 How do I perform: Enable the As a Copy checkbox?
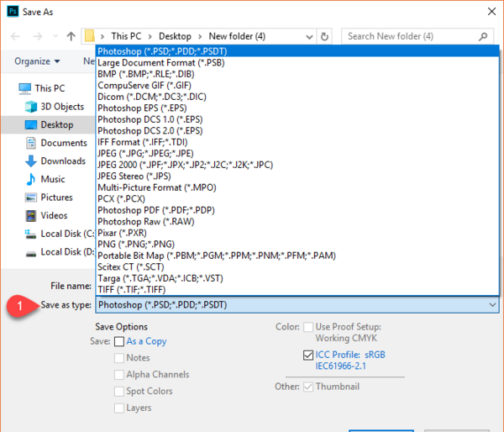[119, 341]
